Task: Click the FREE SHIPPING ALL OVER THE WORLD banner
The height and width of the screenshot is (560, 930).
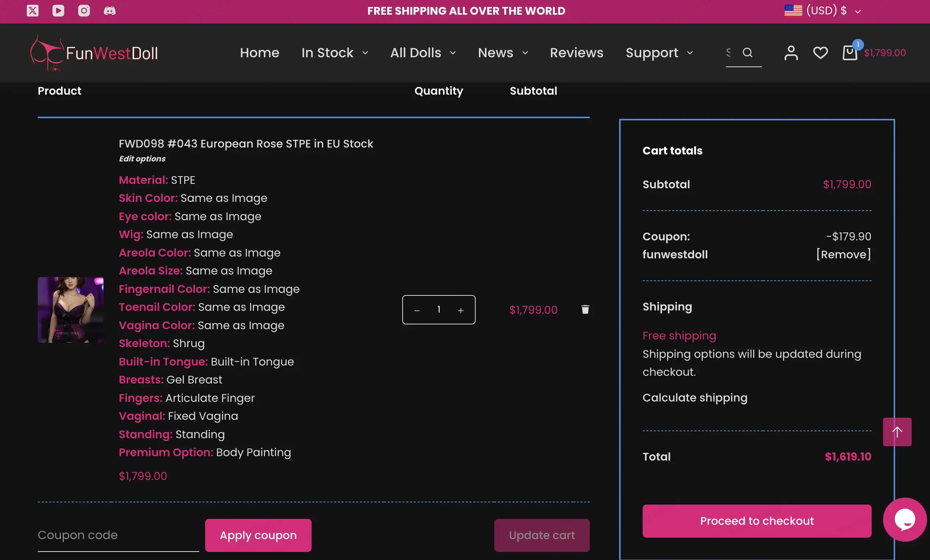Action: click(466, 11)
